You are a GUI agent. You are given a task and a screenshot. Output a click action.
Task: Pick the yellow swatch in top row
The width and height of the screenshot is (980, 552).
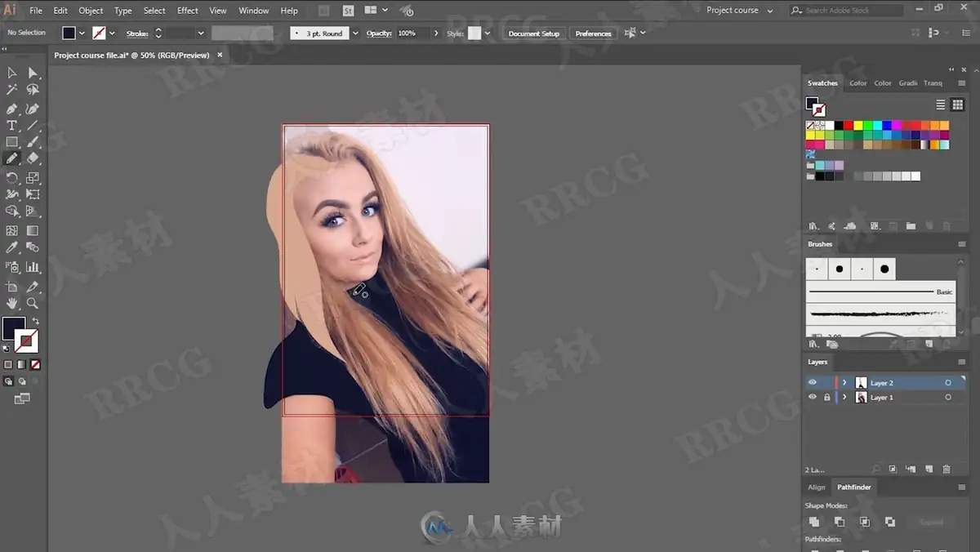(859, 126)
